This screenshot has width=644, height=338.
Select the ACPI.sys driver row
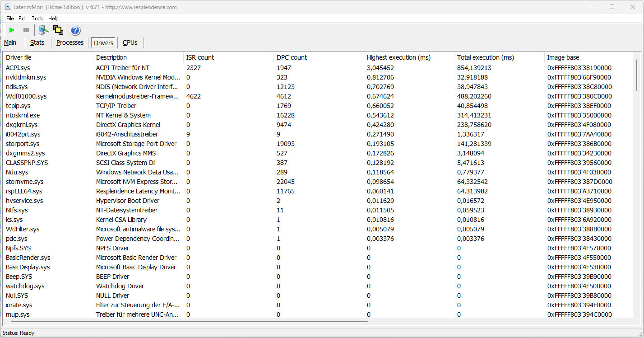(18, 68)
